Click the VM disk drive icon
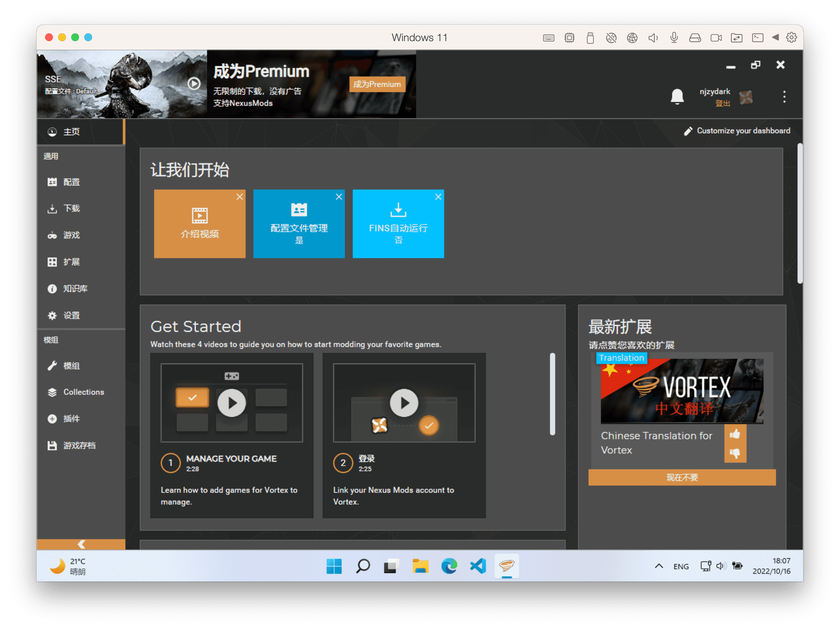Screen dimensions: 840x630 tap(695, 38)
